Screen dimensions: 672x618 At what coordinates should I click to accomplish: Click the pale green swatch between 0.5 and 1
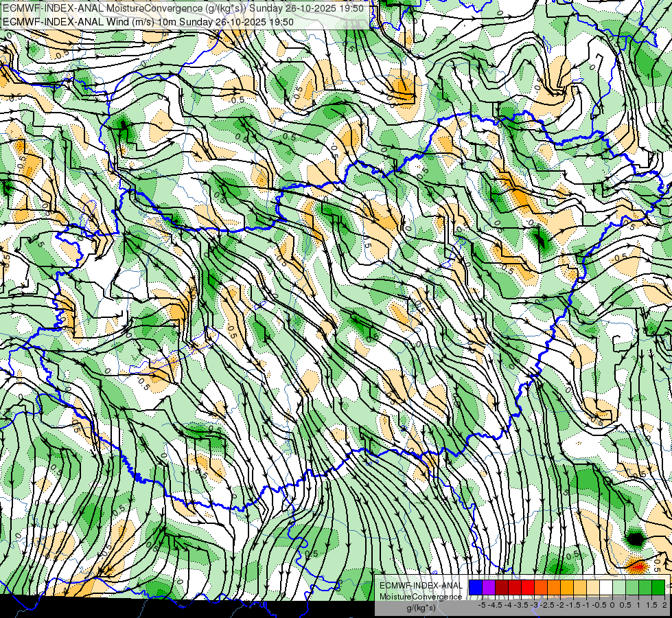coord(619,588)
